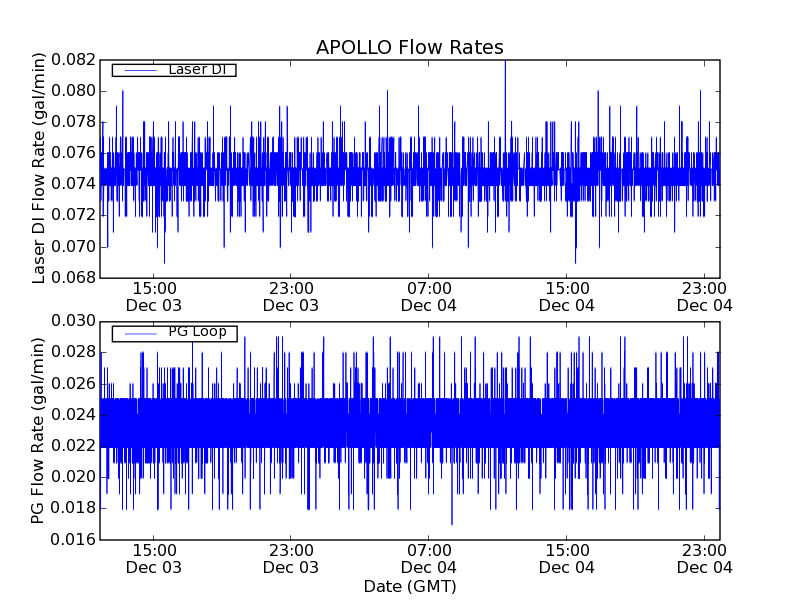Pick the 0.026 y-axis tick value
800x600 pixels.
tap(73, 384)
